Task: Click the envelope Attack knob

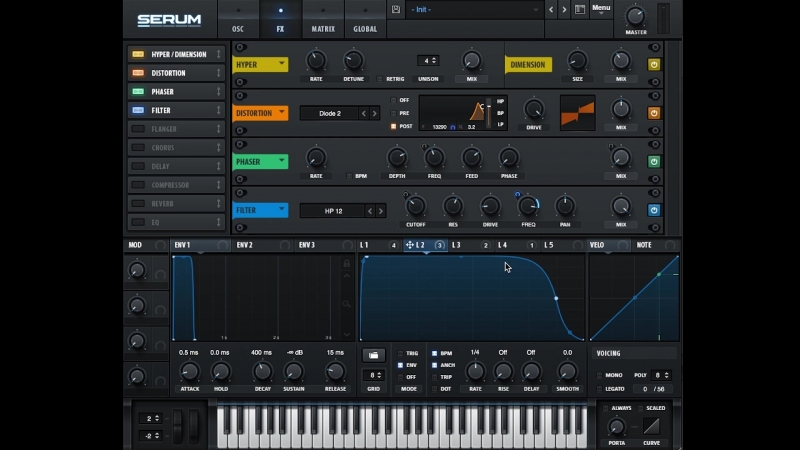Action: click(x=189, y=371)
